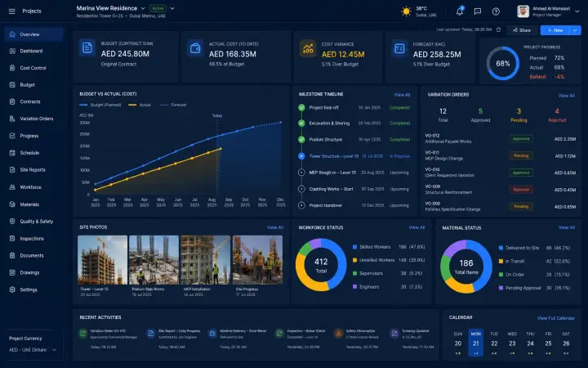
Task: Click the Variation Order VO-012 activity icon
Action: 82,334
